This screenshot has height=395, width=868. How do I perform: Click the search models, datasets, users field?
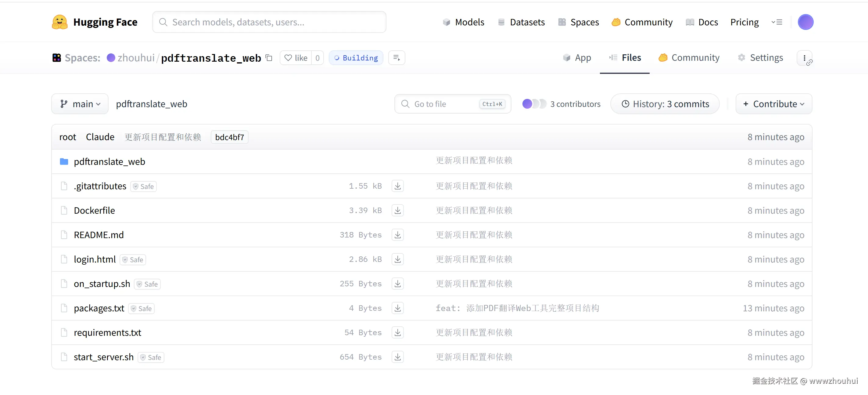pos(269,22)
